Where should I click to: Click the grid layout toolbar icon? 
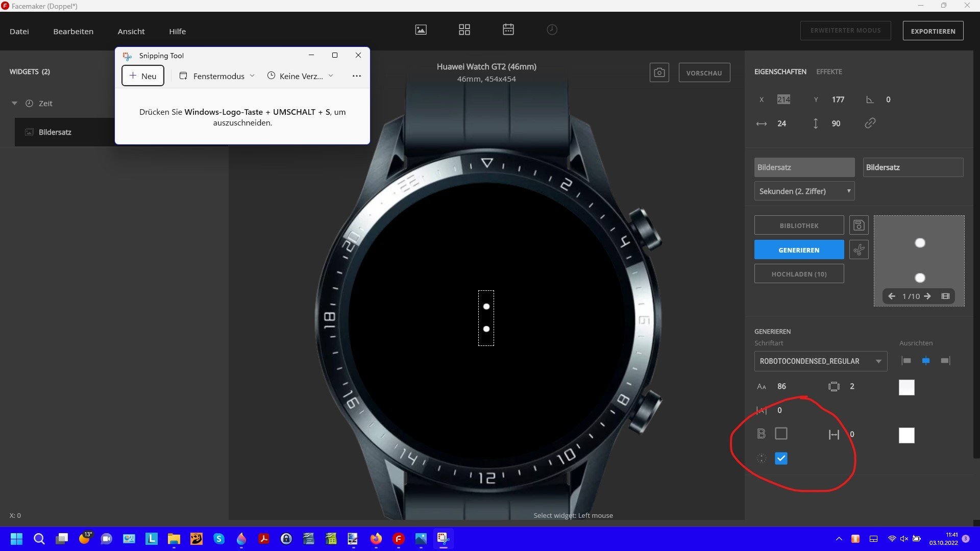tap(464, 30)
